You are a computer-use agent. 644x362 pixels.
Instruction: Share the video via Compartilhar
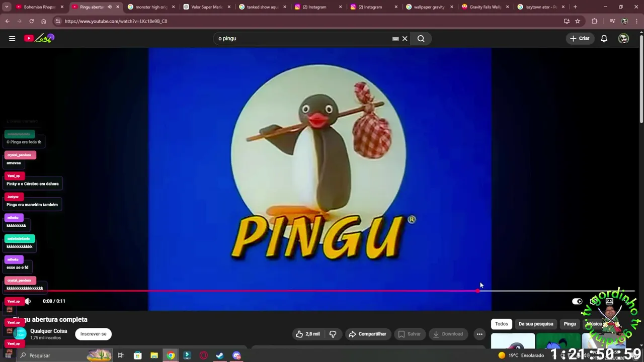tap(368, 334)
